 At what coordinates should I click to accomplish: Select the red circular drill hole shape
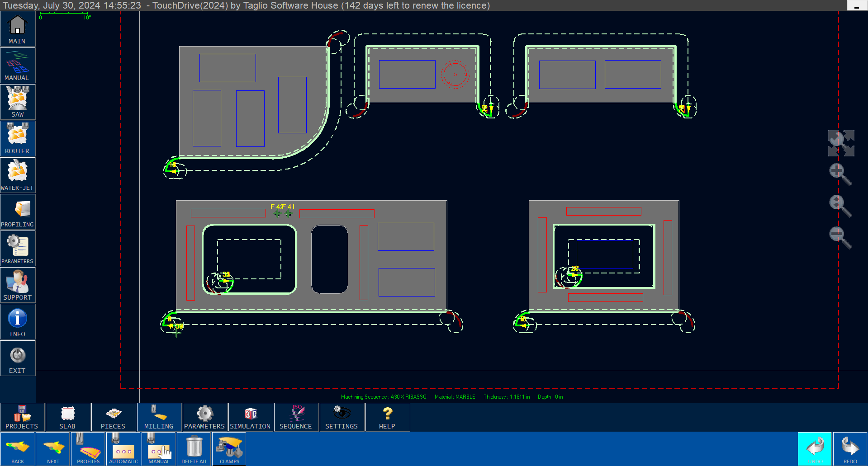[455, 74]
